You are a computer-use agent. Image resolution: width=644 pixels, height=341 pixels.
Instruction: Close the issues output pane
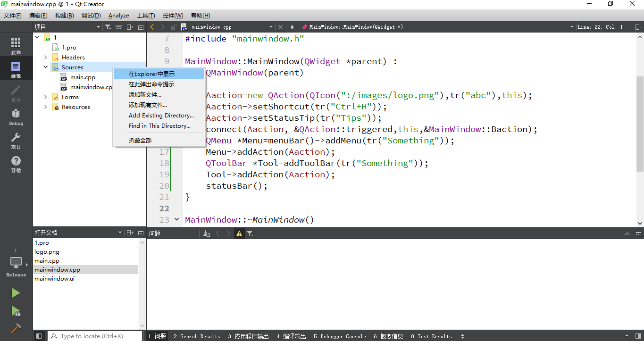(x=638, y=233)
